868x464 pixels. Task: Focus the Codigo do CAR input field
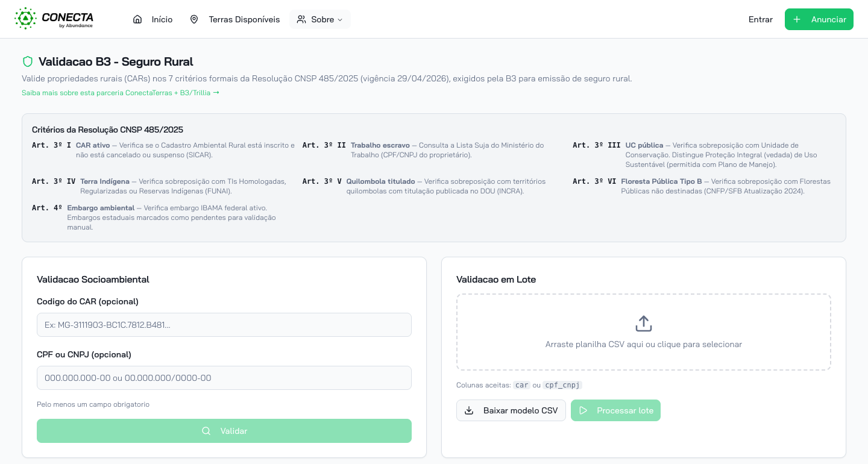(224, 325)
